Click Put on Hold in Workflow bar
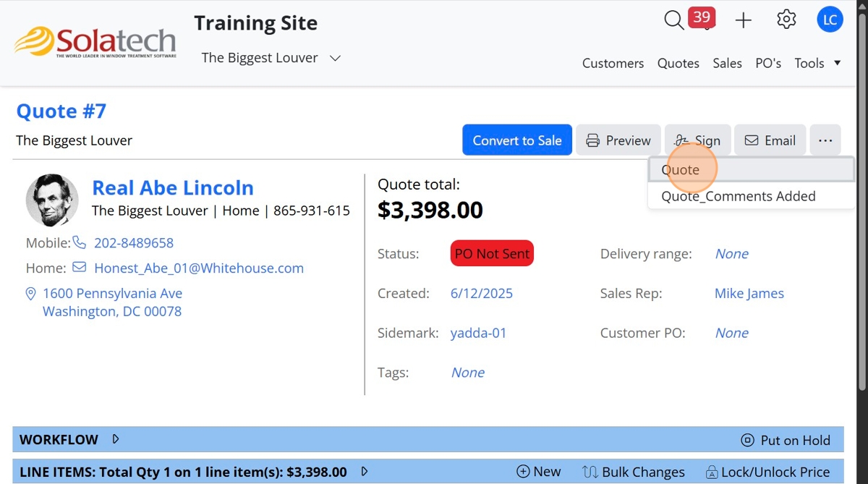Screen dimensions: 868x484 pyautogui.click(x=786, y=440)
